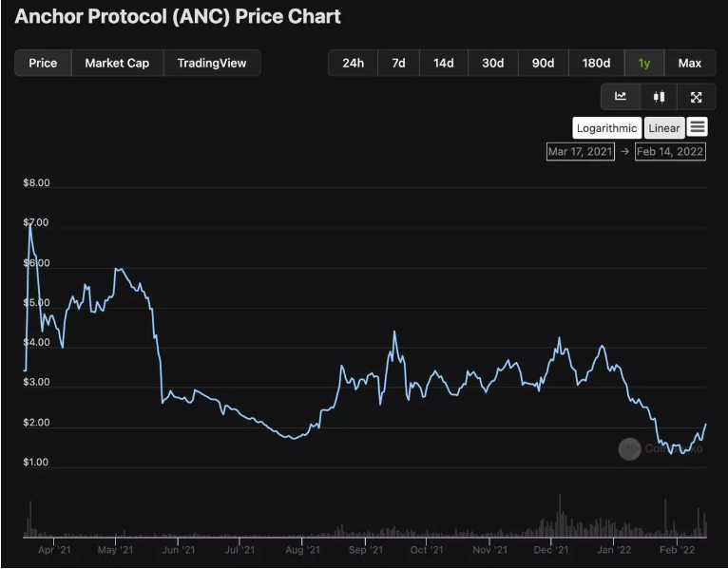Open the TradingView tab
728x569 pixels.
pyautogui.click(x=212, y=63)
